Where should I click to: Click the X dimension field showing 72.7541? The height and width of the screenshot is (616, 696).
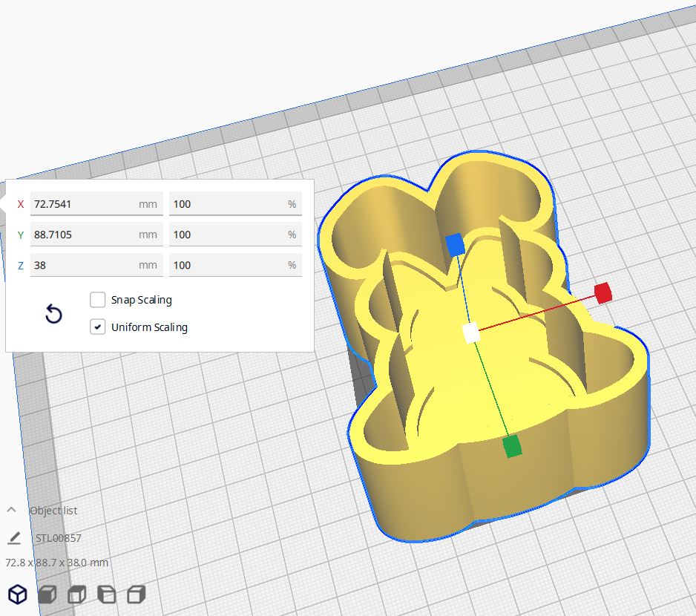click(96, 203)
